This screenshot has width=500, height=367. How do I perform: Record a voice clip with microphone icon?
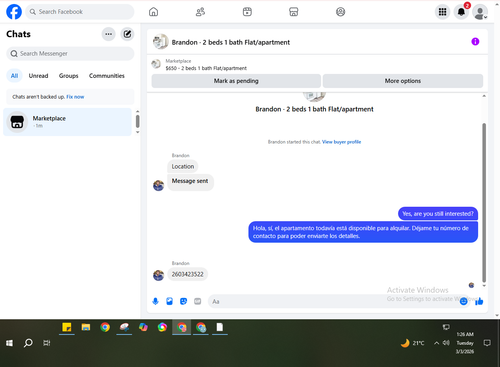(x=155, y=301)
